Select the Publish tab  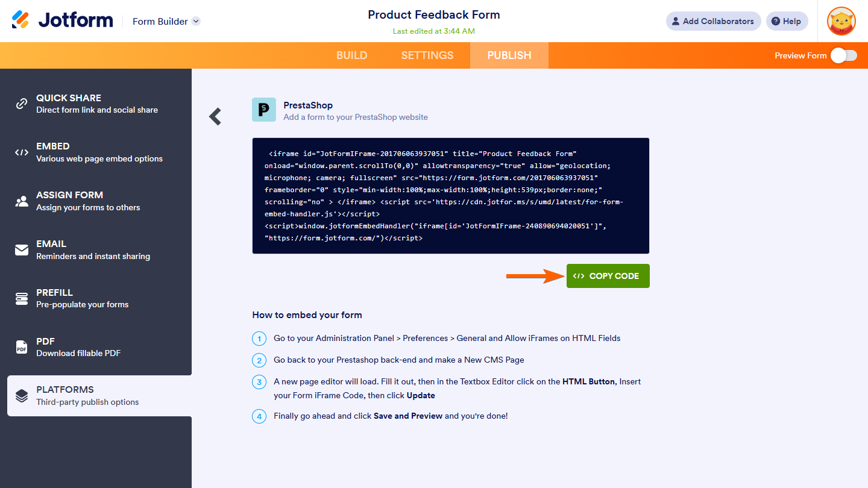coord(509,55)
